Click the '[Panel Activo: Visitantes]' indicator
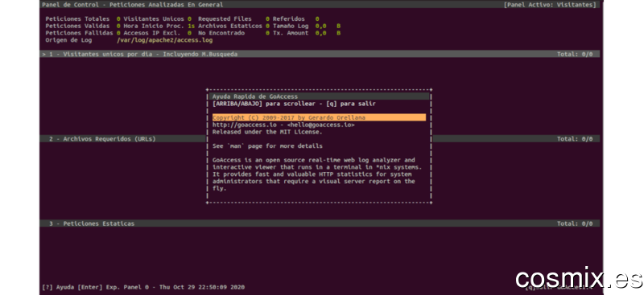 pyautogui.click(x=551, y=5)
